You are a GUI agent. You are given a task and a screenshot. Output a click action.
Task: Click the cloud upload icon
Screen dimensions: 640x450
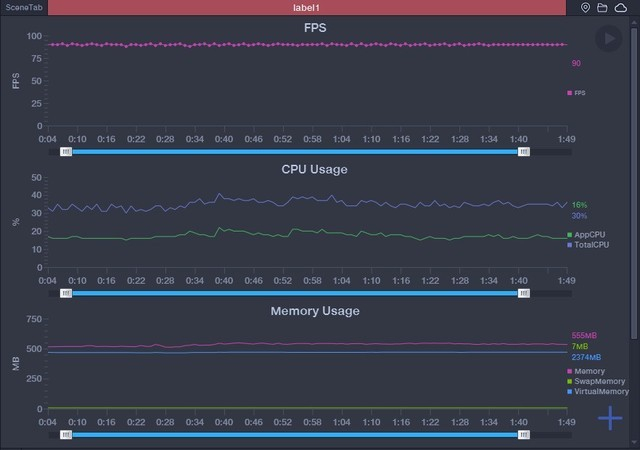tap(619, 7)
